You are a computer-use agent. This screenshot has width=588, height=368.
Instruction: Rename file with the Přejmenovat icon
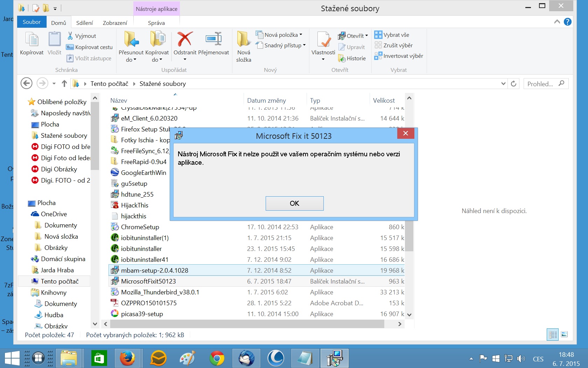pos(213,44)
